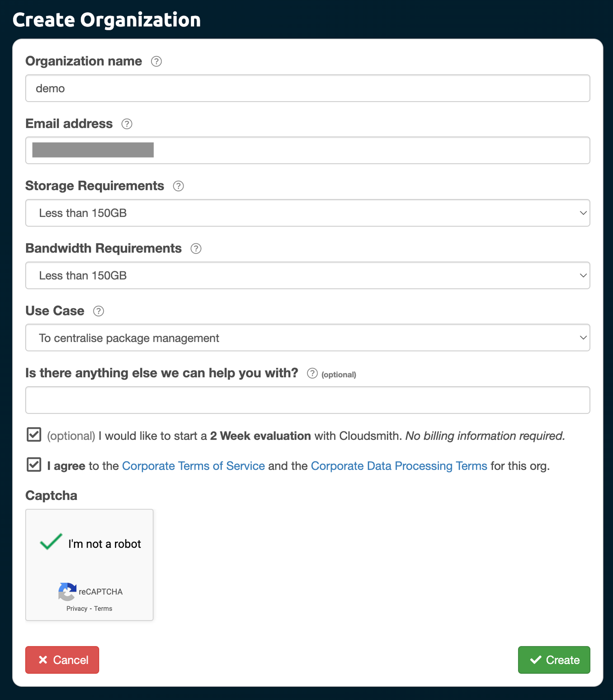Expand the Bandwidth Requirements selector
This screenshot has width=613, height=700.
[307, 275]
